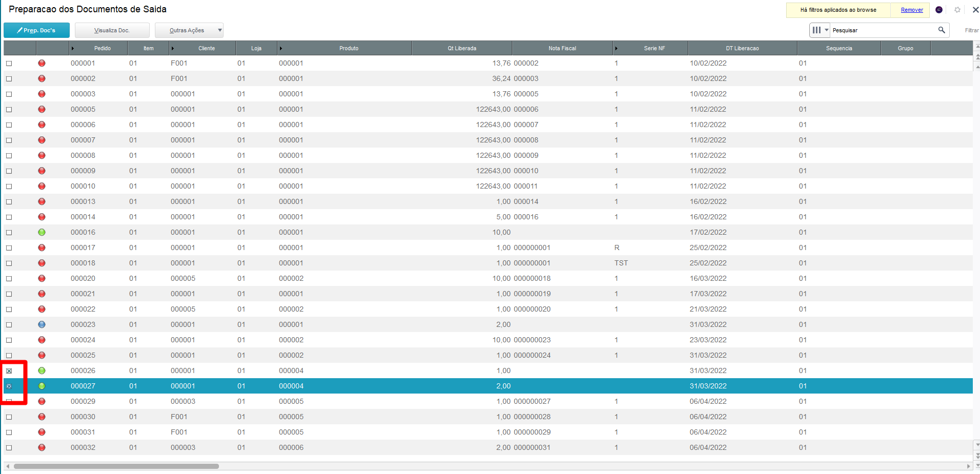This screenshot has width=980, height=474.
Task: Click blue status dot of pedido 000023
Action: [x=42, y=324]
